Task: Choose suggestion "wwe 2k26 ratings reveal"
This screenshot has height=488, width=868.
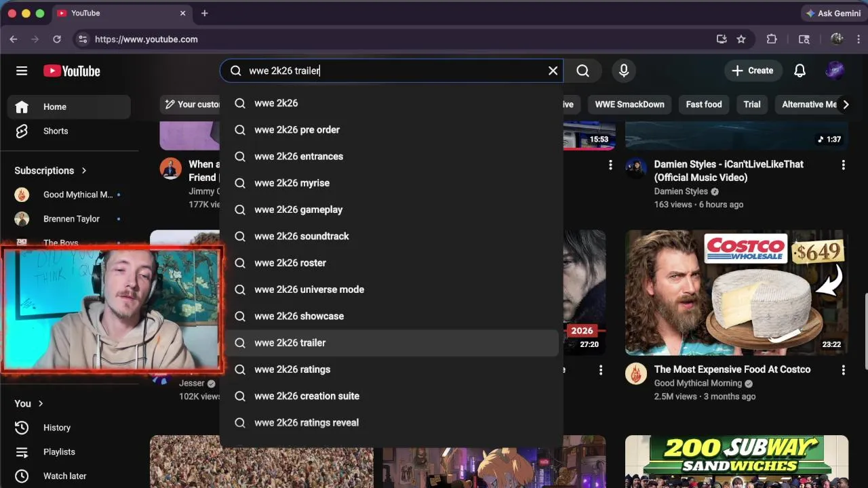Action: [x=392, y=422]
